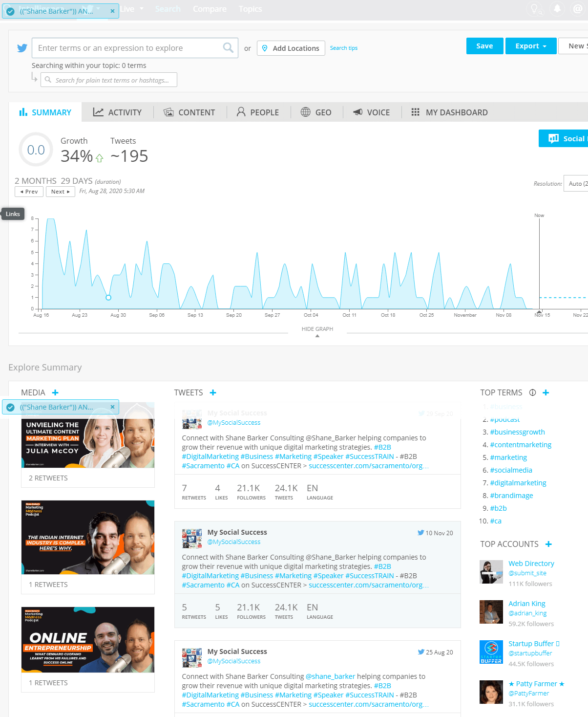The image size is (588, 717).
Task: Click the Now marker on the graph
Action: tap(539, 215)
